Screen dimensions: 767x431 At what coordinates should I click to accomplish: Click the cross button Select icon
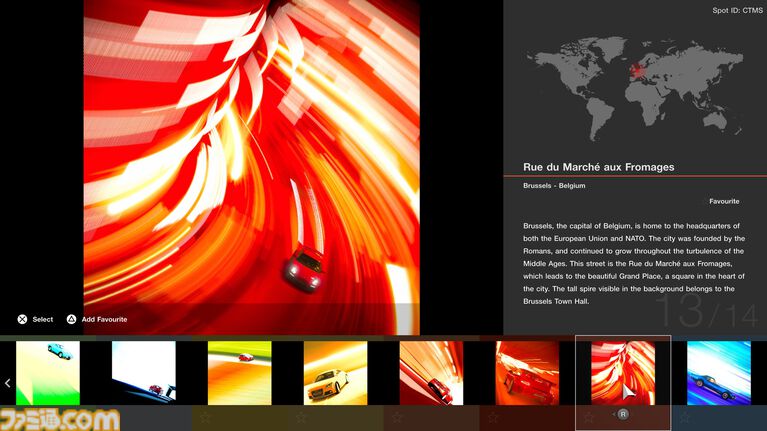[x=23, y=319]
